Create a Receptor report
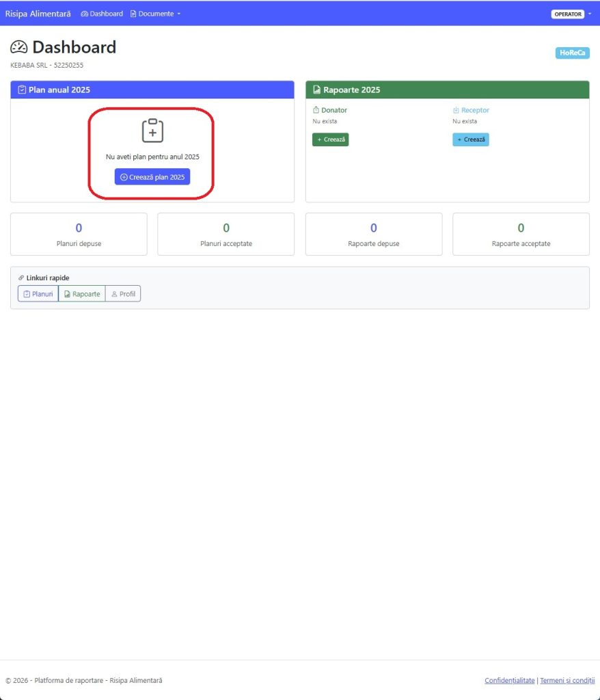 pyautogui.click(x=470, y=139)
